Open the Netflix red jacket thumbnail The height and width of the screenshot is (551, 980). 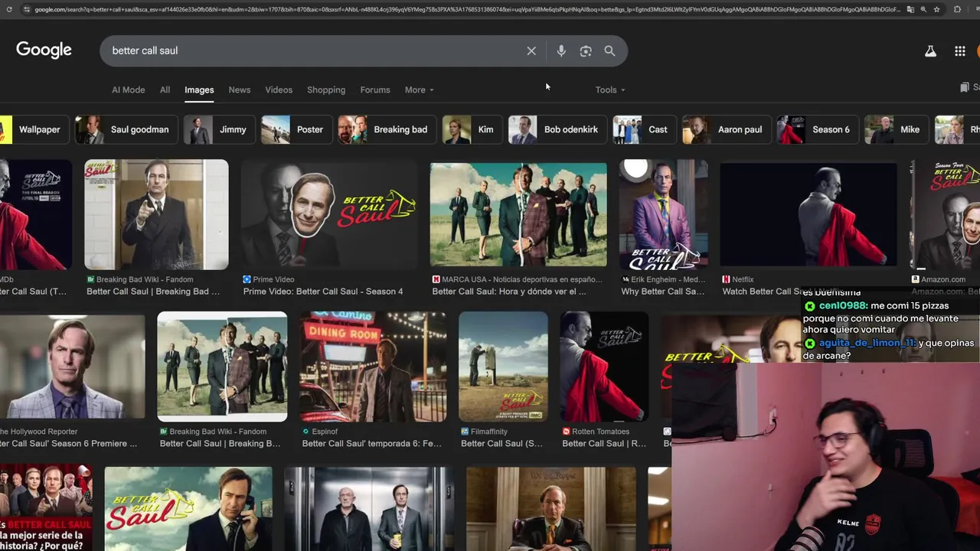pos(808,215)
